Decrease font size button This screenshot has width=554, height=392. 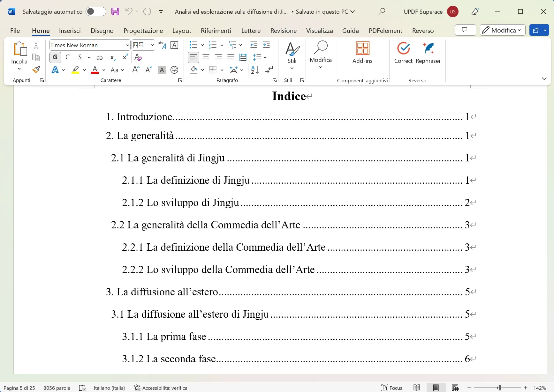coord(148,70)
